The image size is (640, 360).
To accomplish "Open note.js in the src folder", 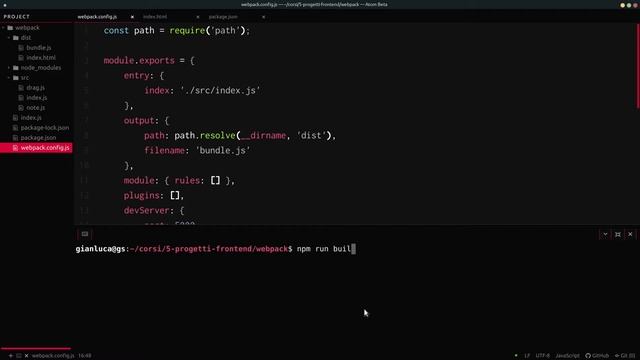I will coord(36,108).
